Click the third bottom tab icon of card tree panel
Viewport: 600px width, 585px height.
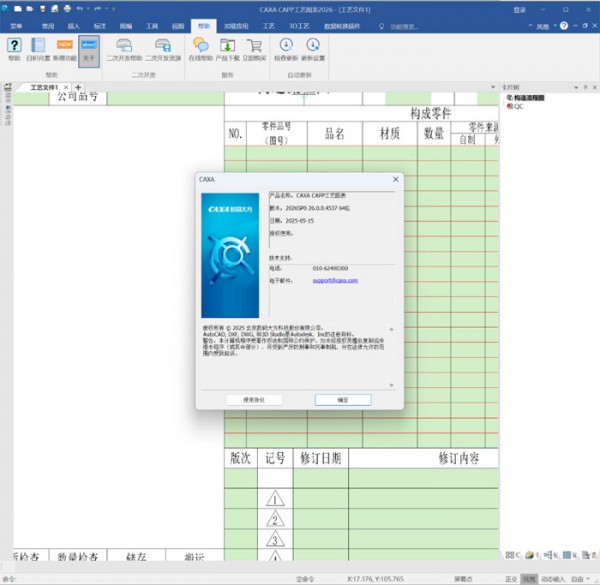[x=550, y=555]
